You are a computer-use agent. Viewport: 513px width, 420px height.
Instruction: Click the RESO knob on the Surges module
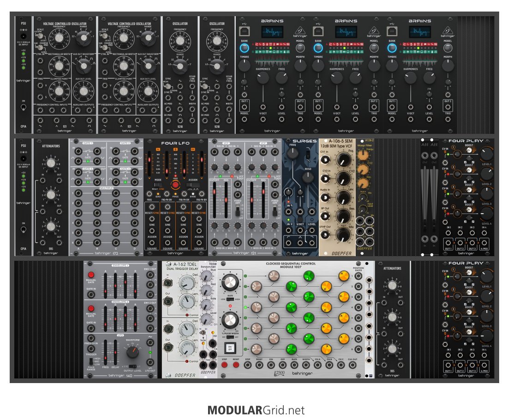coord(308,177)
